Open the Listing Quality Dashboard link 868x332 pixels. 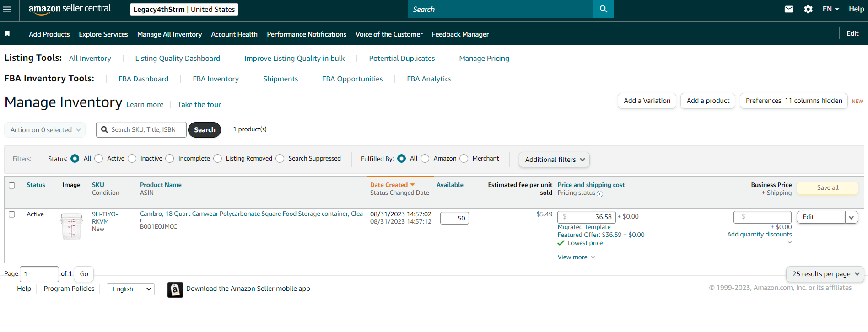(178, 59)
